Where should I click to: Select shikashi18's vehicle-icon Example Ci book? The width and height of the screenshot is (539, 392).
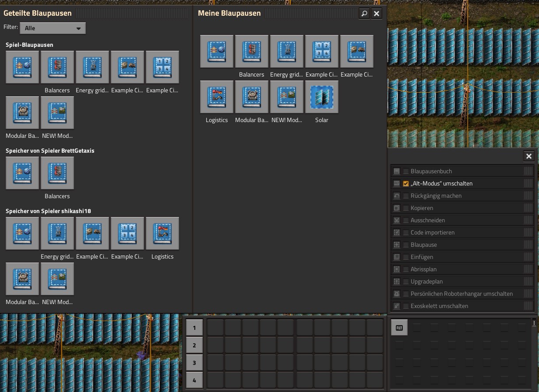click(x=92, y=233)
